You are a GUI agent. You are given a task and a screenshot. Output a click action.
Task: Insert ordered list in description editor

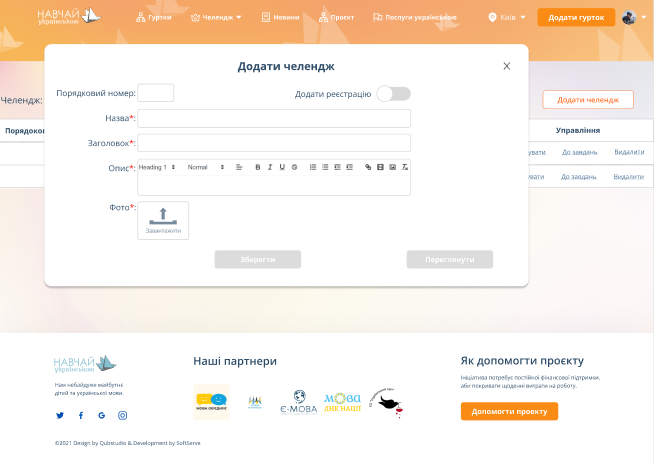(x=313, y=167)
